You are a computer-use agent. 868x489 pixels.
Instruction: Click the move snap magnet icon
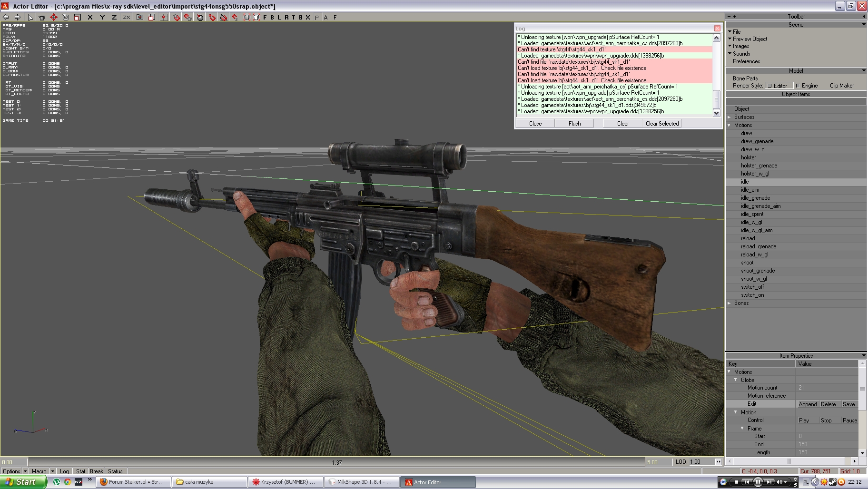(x=235, y=17)
